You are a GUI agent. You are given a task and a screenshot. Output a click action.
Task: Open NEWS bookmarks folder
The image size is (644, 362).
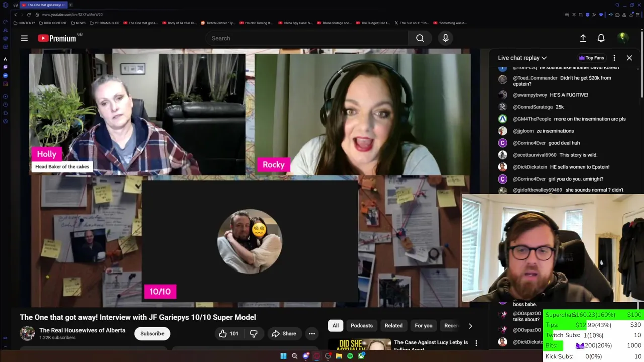[x=78, y=23]
